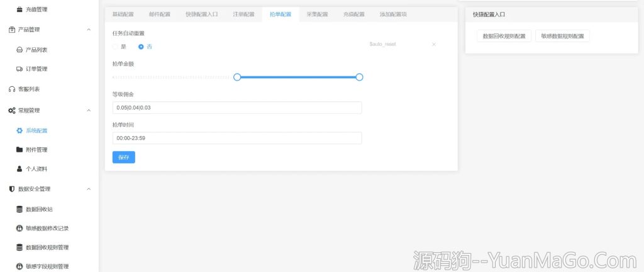The width and height of the screenshot is (644, 272).
Task: Click the 常规管理 gears icon
Action: [x=12, y=111]
